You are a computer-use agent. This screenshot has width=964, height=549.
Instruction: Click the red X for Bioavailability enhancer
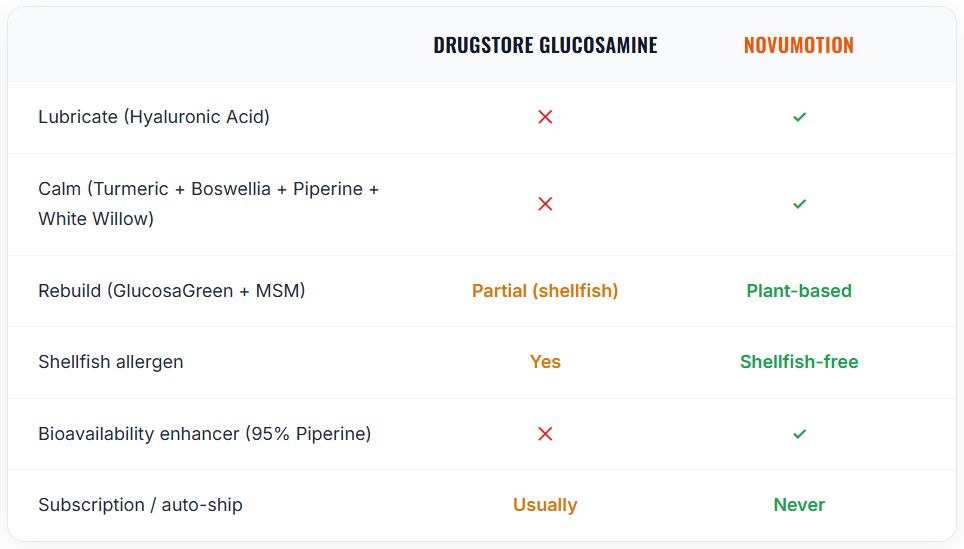(x=545, y=434)
